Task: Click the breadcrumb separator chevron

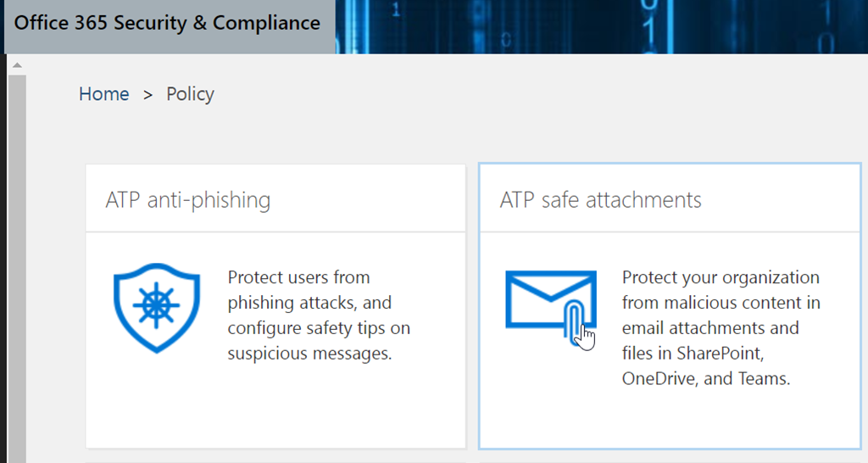Action: (x=147, y=94)
